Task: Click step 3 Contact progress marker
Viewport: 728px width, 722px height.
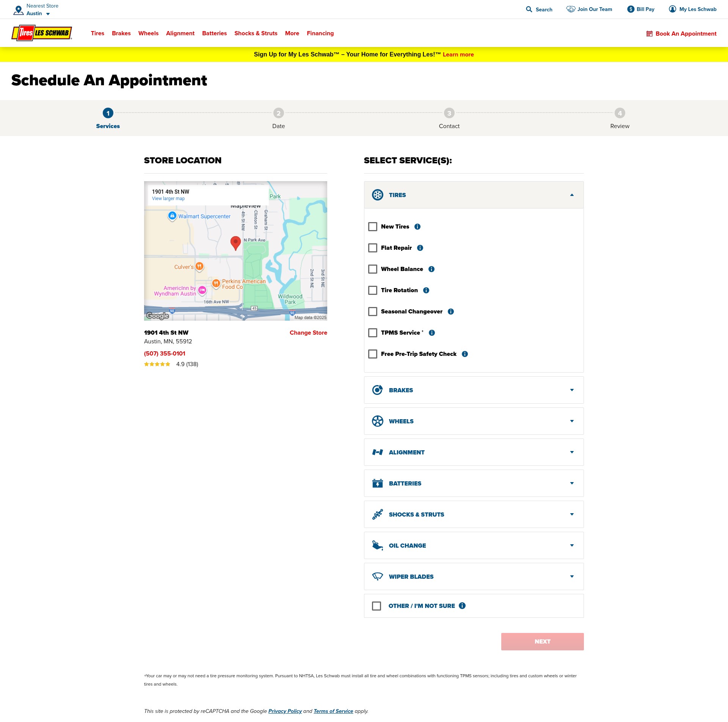Action: coord(449,113)
